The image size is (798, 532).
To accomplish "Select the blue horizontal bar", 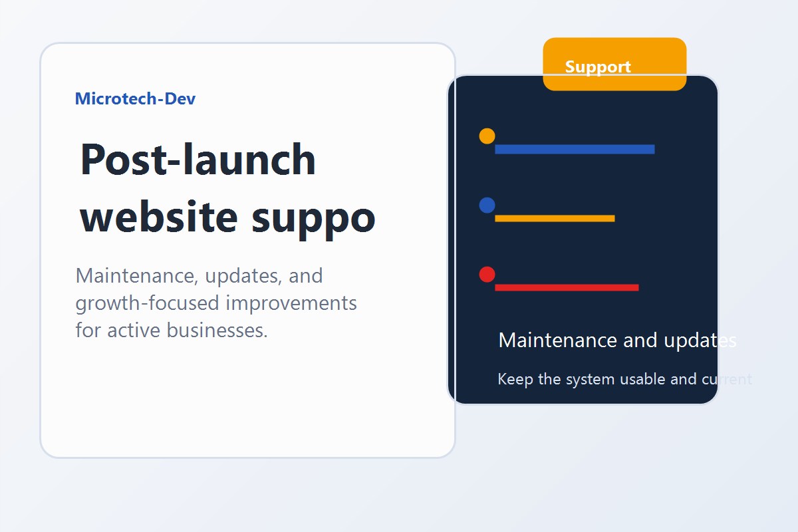I will point(575,149).
